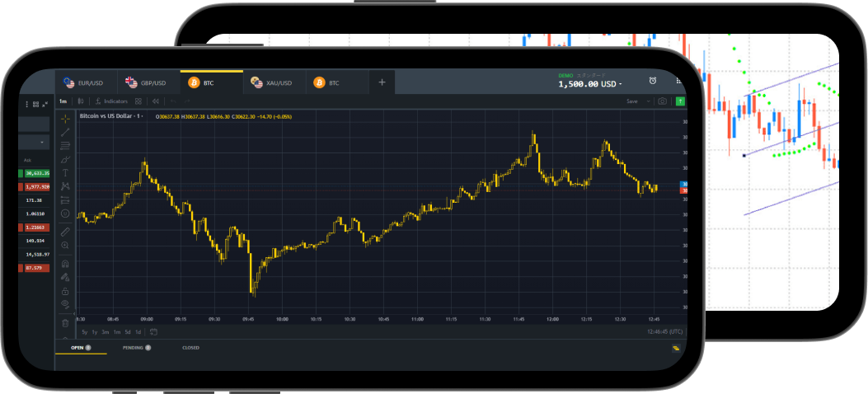Select ask price 1.21663

[36, 227]
